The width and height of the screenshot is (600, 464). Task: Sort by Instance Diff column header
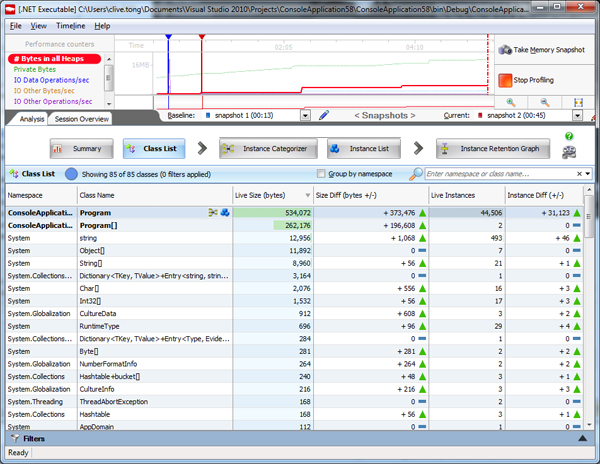tap(544, 195)
